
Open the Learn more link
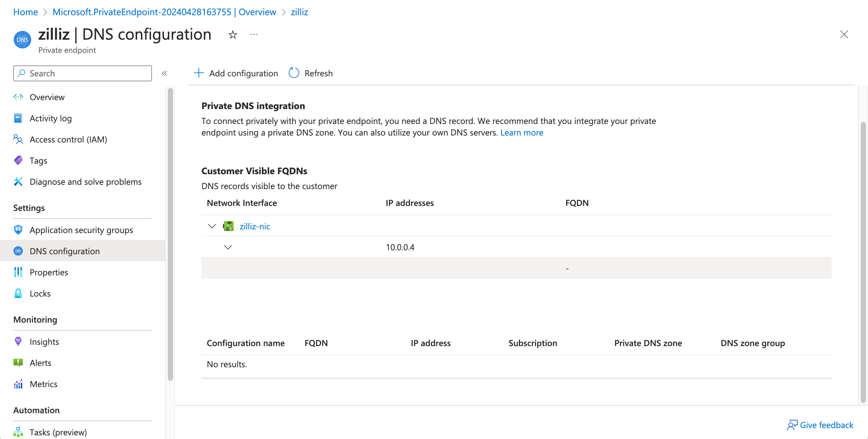[x=521, y=133]
